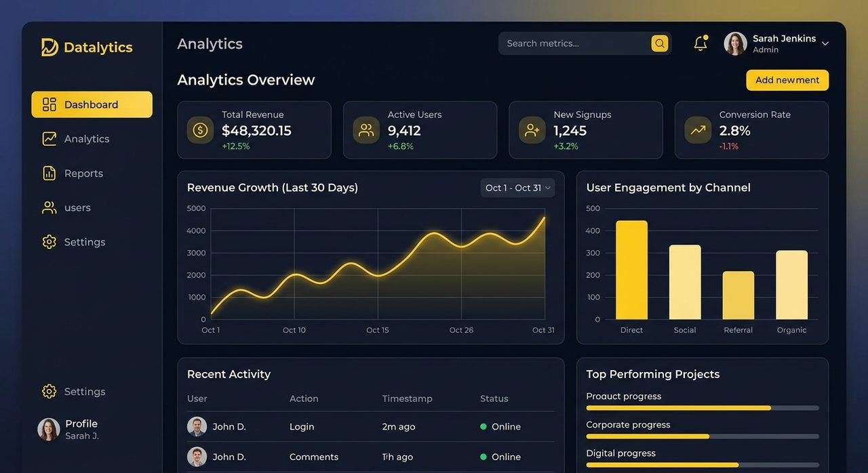Click the Reports document icon in sidebar
The width and height of the screenshot is (868, 473).
(x=50, y=173)
